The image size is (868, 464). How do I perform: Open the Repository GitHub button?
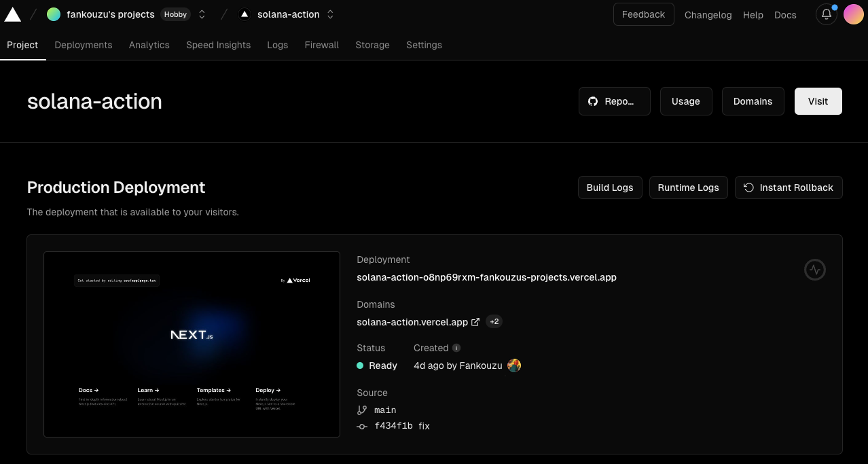tap(615, 101)
